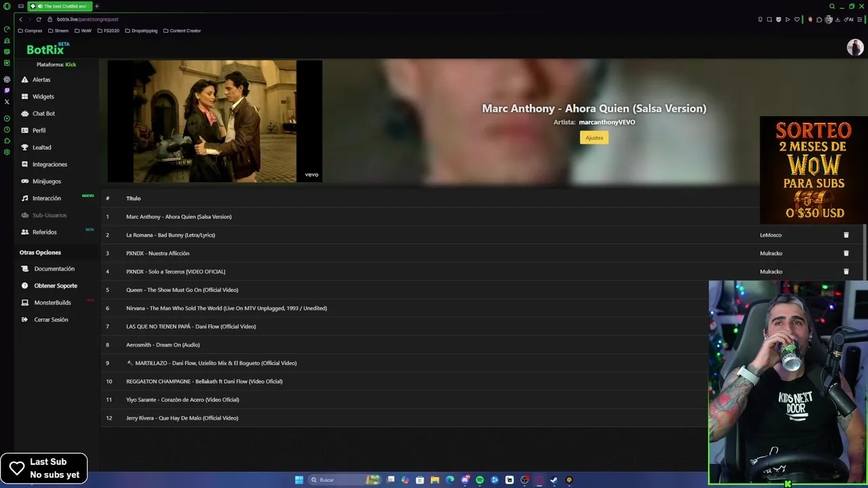Open the Content Creator bookmarks folder

coord(182,30)
